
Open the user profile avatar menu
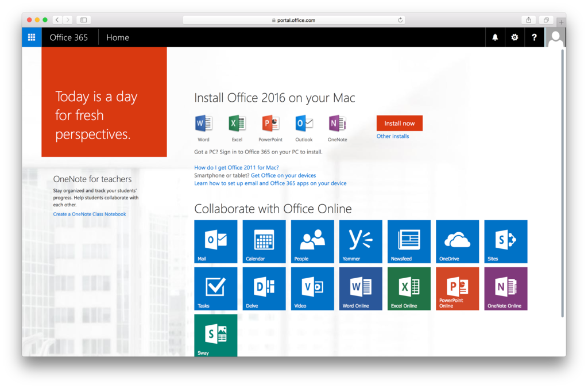555,37
